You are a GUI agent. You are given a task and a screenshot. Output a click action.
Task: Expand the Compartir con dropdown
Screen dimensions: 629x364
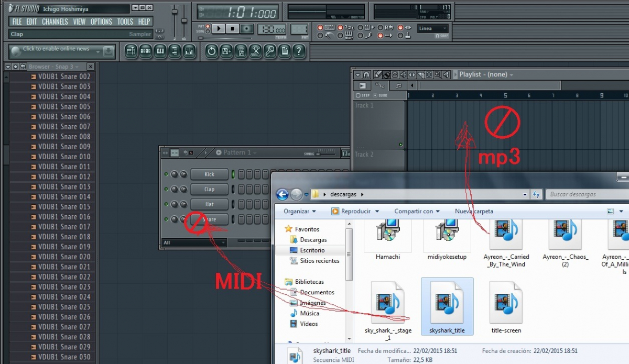coord(418,211)
